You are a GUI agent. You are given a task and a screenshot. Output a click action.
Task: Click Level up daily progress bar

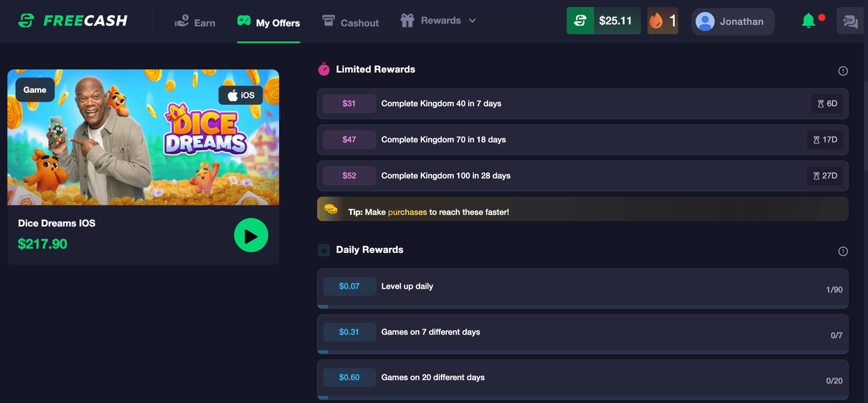[583, 306]
